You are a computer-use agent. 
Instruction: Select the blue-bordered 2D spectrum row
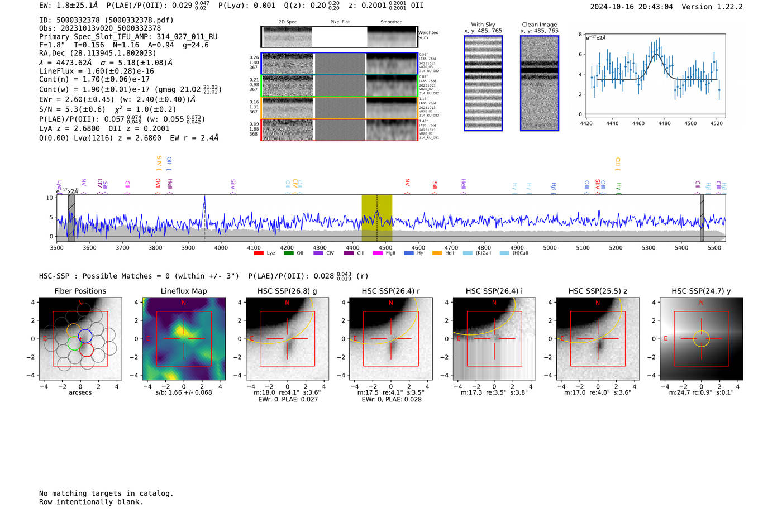point(339,64)
